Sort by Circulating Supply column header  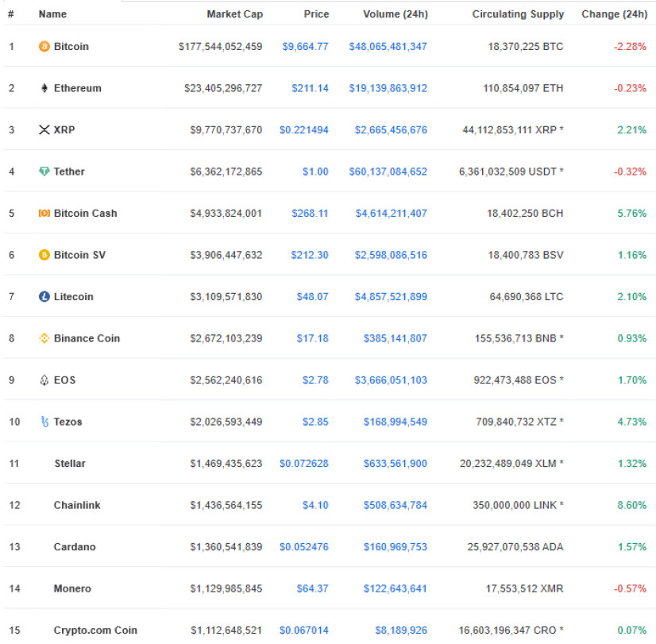518,14
